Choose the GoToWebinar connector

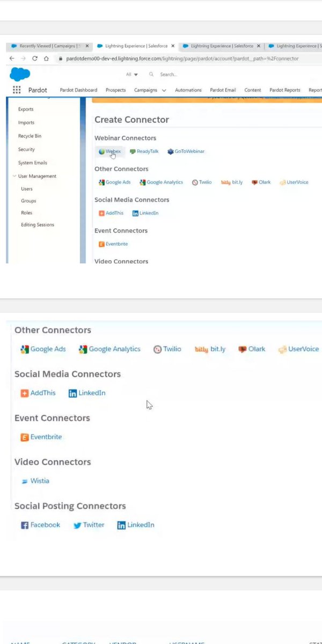186,151
